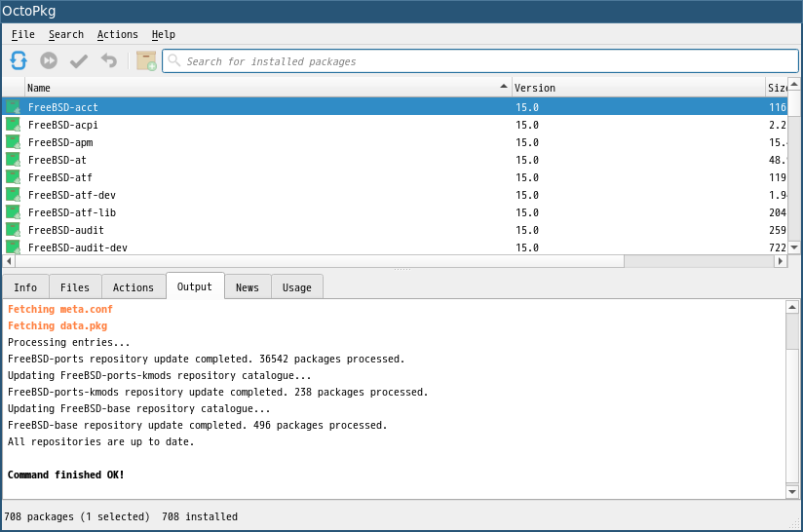803x532 pixels.
Task: Select the FreeBSD-acct package row
Action: pyautogui.click(x=395, y=107)
